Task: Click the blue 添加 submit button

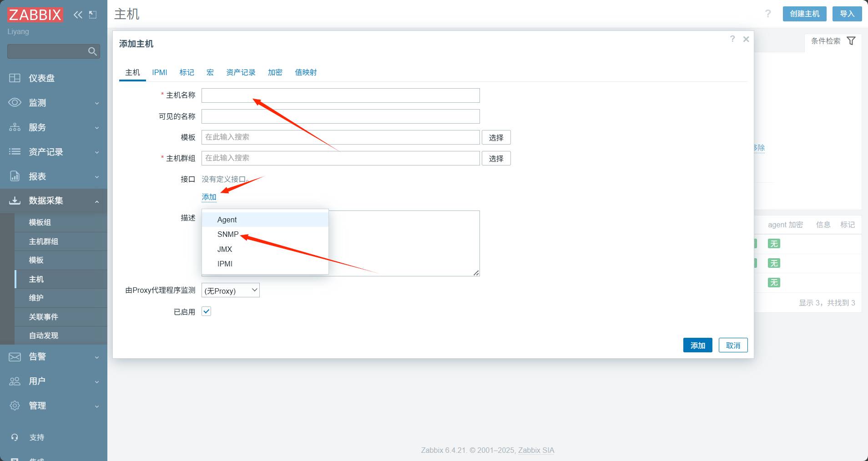Action: 698,345
